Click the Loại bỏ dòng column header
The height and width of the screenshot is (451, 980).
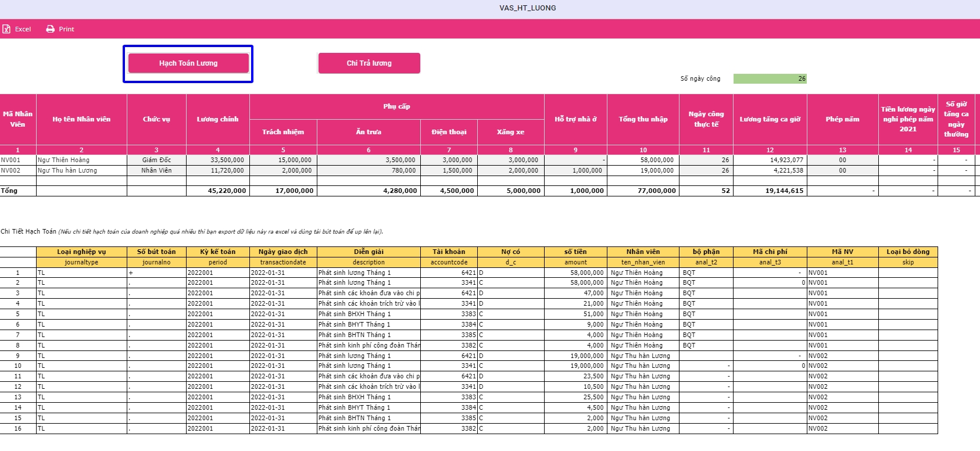coord(908,252)
